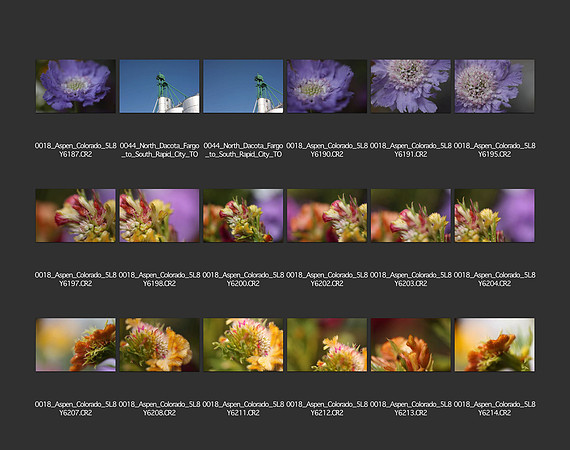Click the file name ending Y6204.CR2

point(494,279)
